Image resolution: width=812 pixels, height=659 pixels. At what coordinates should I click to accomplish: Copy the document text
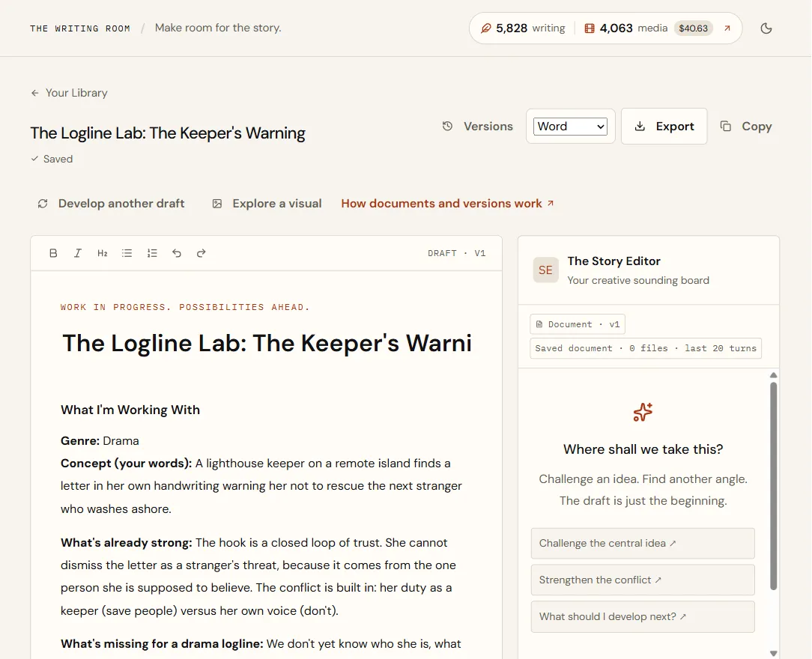[x=746, y=127]
